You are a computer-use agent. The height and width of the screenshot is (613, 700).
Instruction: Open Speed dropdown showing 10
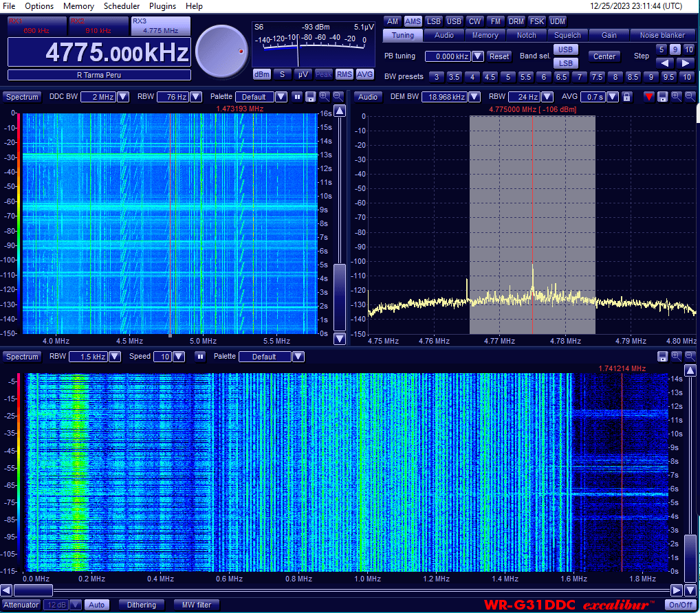coord(179,357)
